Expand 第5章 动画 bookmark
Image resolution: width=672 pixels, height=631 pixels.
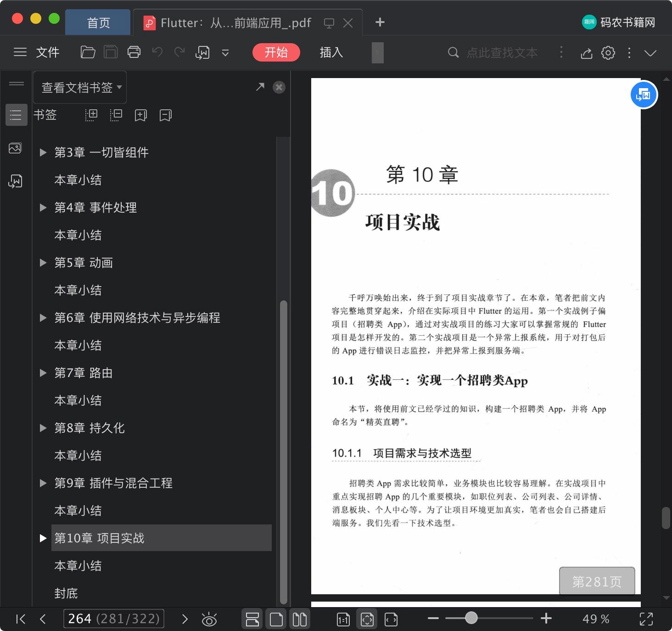43,263
